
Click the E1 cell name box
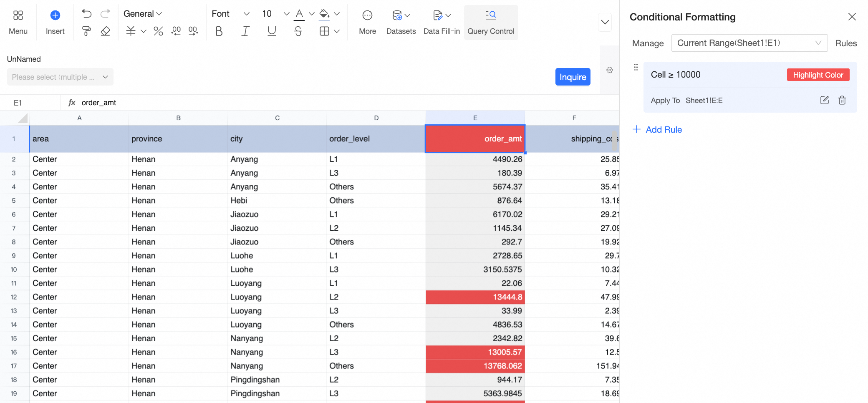30,103
